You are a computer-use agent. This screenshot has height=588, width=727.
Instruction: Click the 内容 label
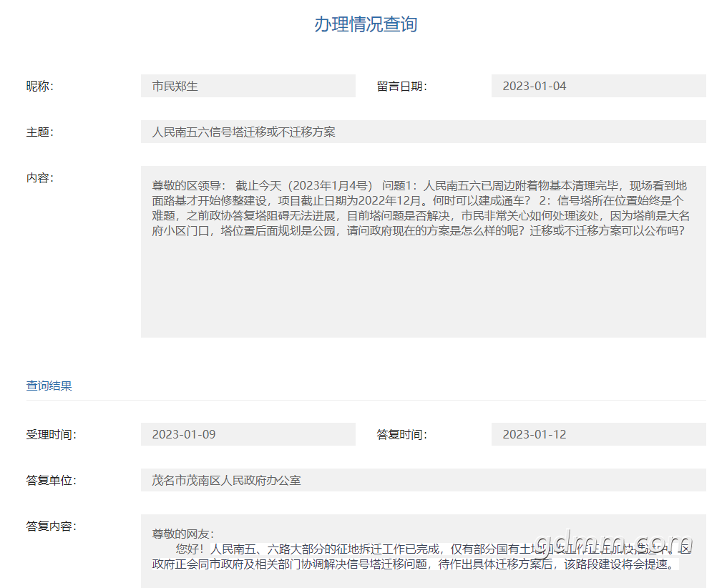point(40,178)
